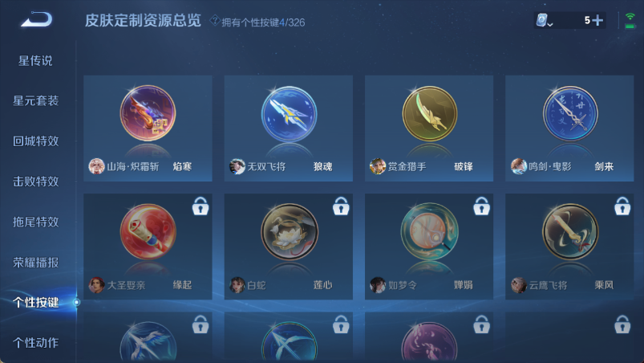
Task: Open the 击败特效 category
Action: pyautogui.click(x=36, y=181)
